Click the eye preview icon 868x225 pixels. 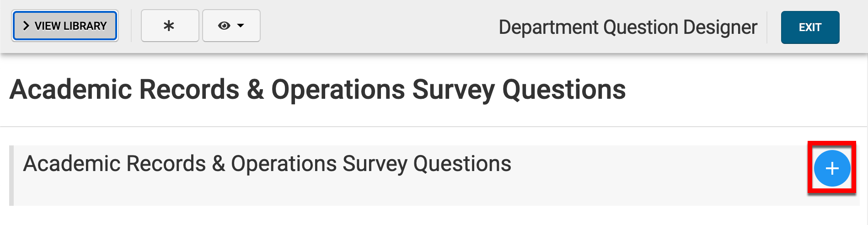(224, 26)
